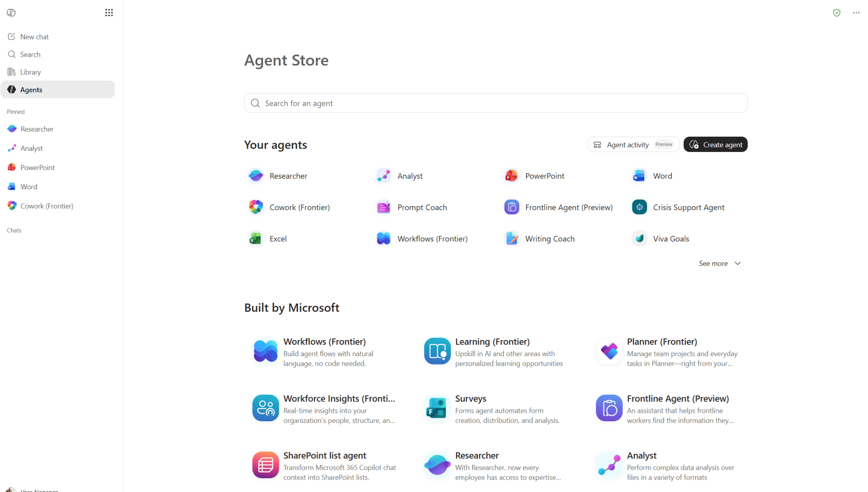Click the Create agent button
The height and width of the screenshot is (492, 868).
[715, 145]
